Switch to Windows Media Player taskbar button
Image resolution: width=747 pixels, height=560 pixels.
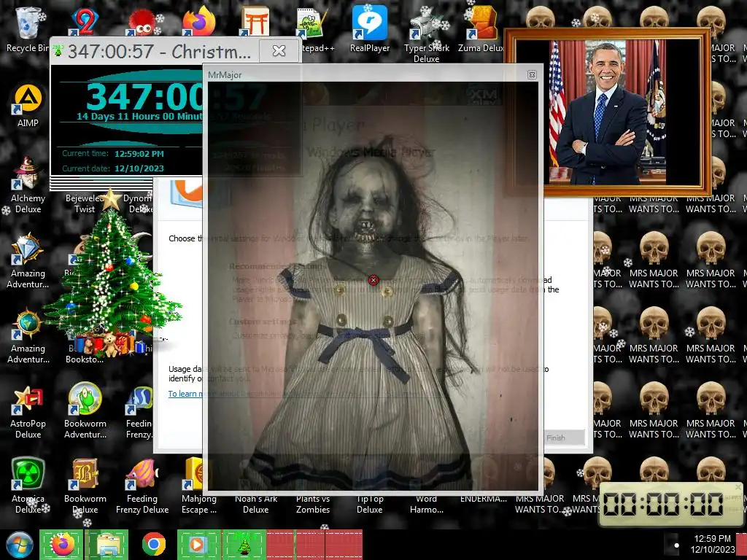coord(198,545)
